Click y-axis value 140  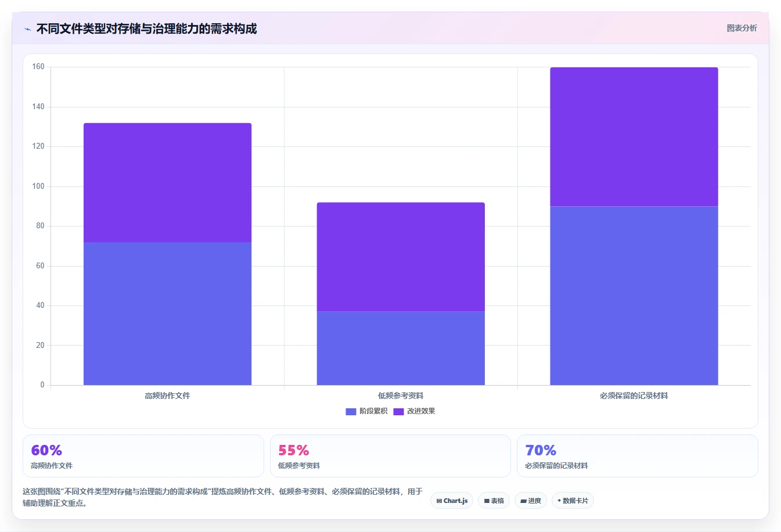38,107
